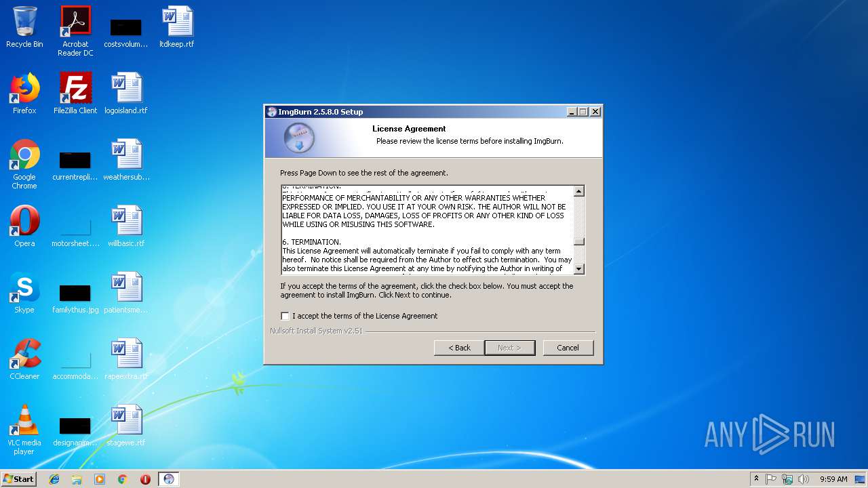Launch the CCleaner desktop shortcut
This screenshot has height=488, width=868.
click(x=24, y=359)
